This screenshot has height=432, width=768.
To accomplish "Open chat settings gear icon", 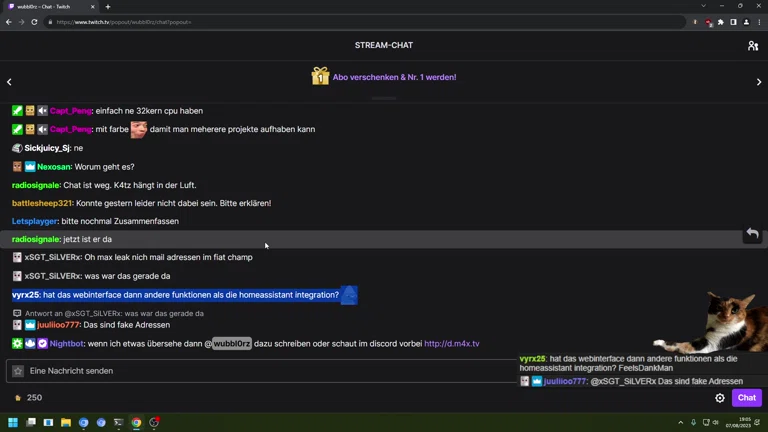I will pos(720,398).
